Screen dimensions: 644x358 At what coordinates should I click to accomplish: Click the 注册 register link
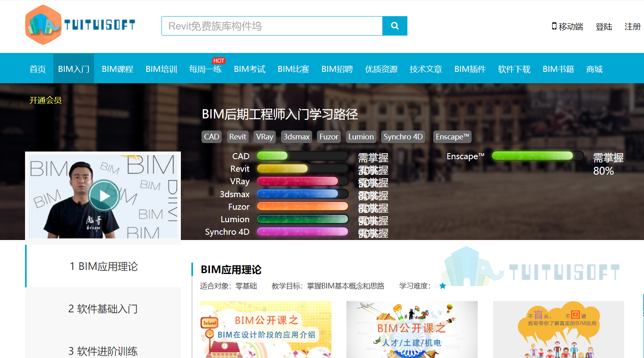click(x=632, y=27)
